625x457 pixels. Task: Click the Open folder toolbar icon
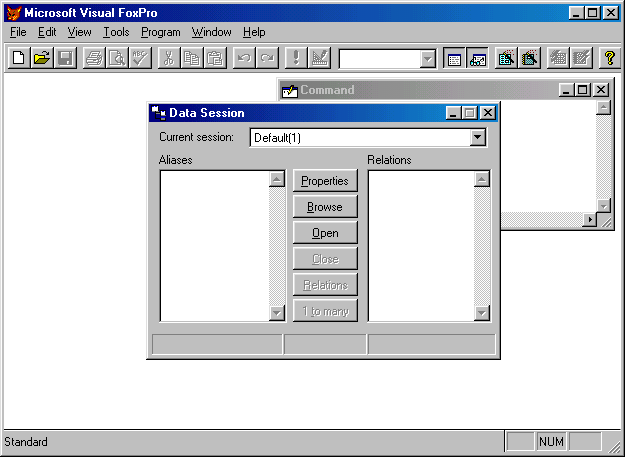point(42,58)
